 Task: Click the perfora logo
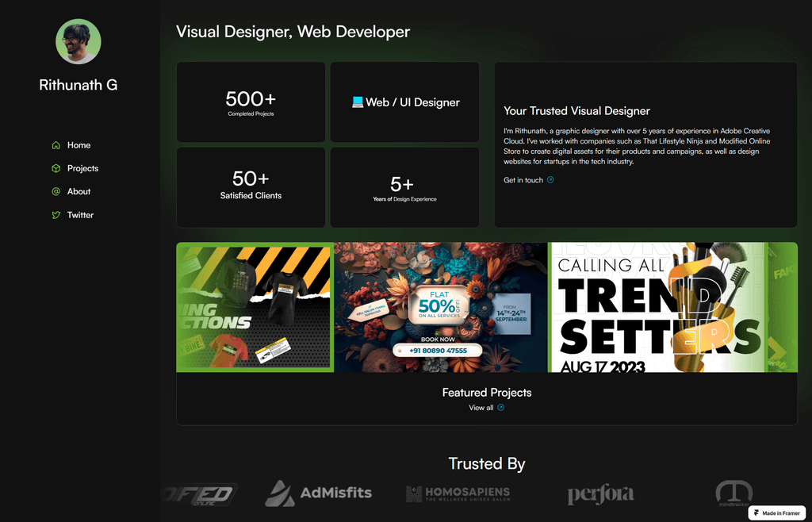(x=601, y=494)
